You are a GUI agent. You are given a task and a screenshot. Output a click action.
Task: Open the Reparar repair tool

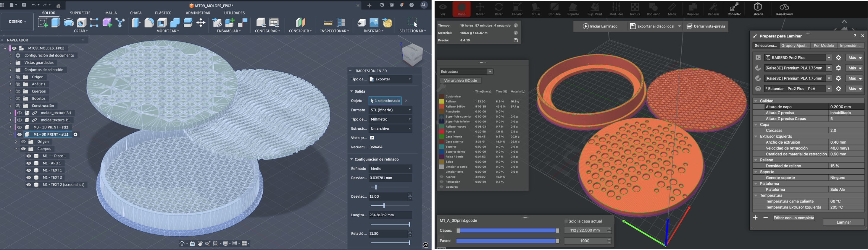pos(713,9)
